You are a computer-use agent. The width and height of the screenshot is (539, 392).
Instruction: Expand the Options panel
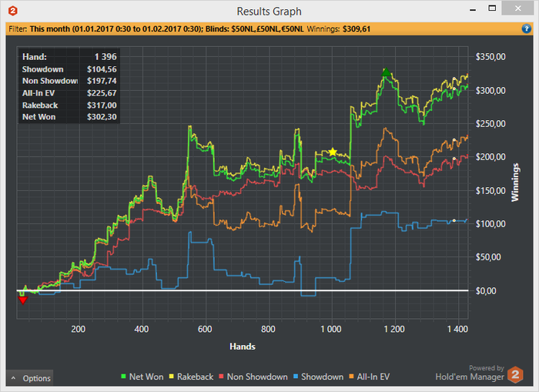coord(30,378)
